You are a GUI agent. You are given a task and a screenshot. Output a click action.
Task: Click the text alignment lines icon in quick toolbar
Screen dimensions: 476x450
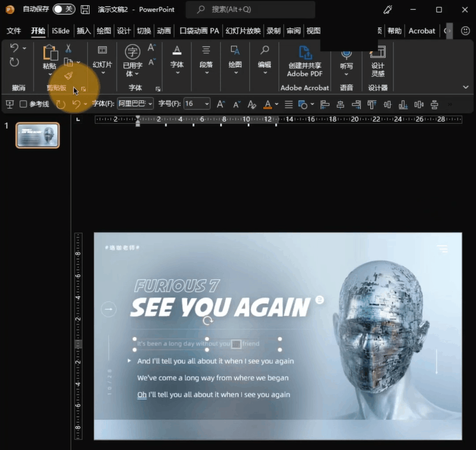(x=288, y=105)
